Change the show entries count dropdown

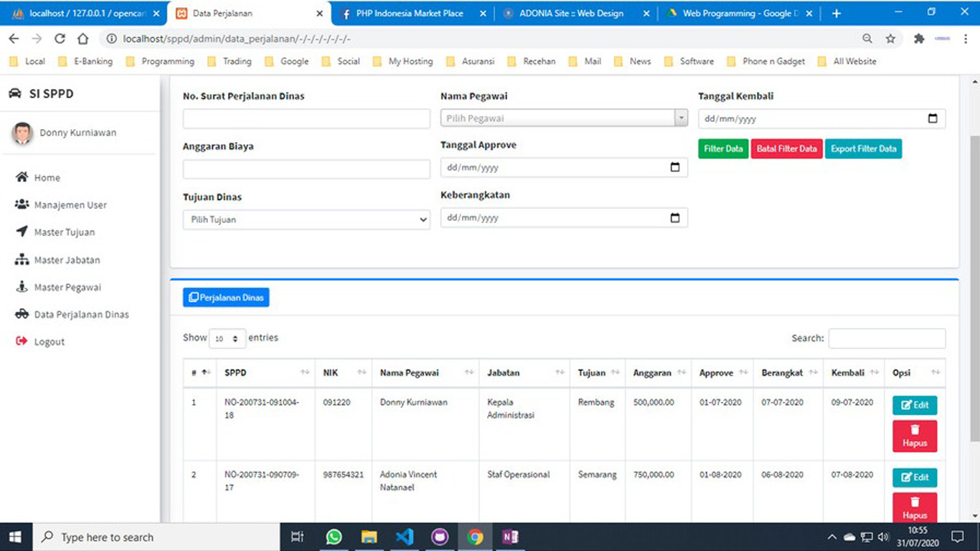click(227, 339)
